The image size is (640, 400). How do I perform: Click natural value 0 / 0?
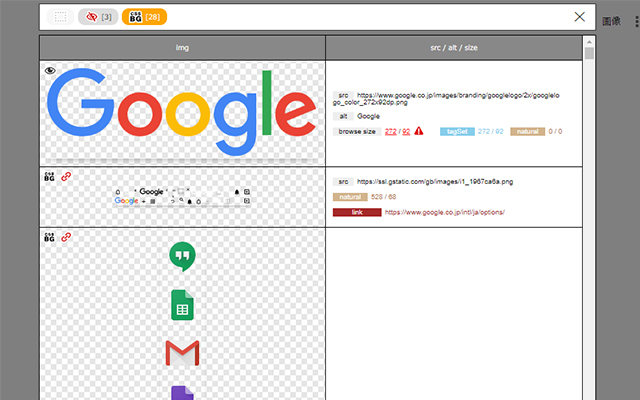click(x=555, y=131)
